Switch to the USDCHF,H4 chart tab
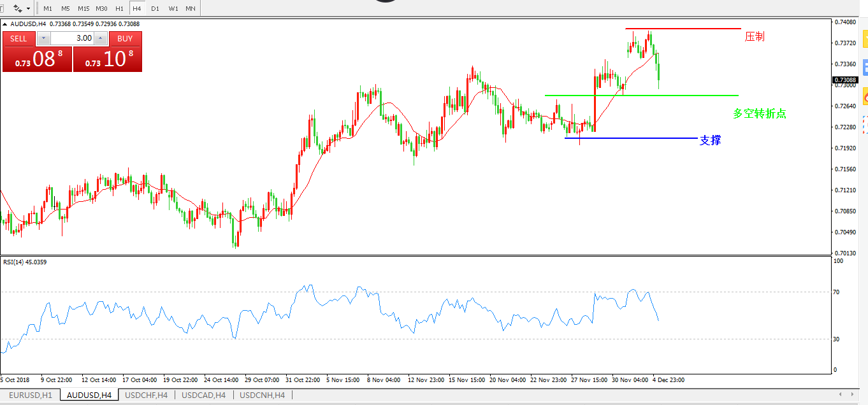 tap(147, 395)
